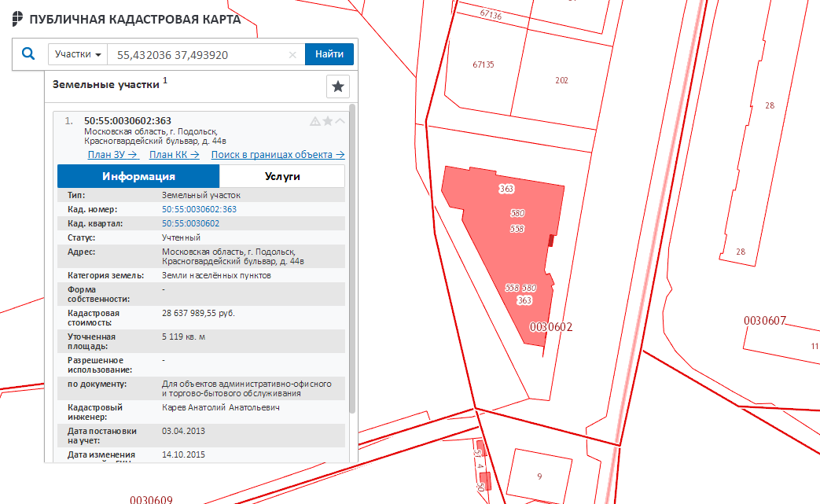Open the Участки search type dropdown

coord(78,54)
